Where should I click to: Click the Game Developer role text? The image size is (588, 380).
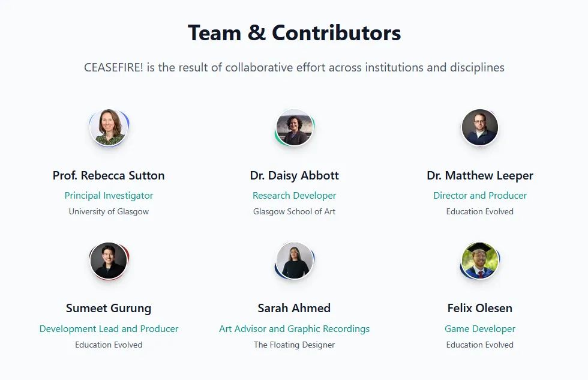(x=480, y=328)
